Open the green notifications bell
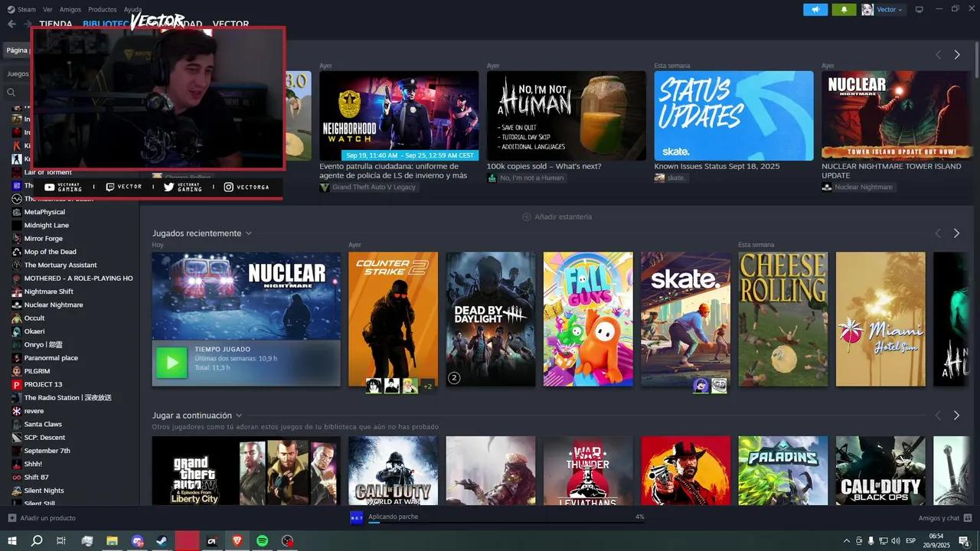Viewport: 980px width, 551px height. [x=844, y=9]
